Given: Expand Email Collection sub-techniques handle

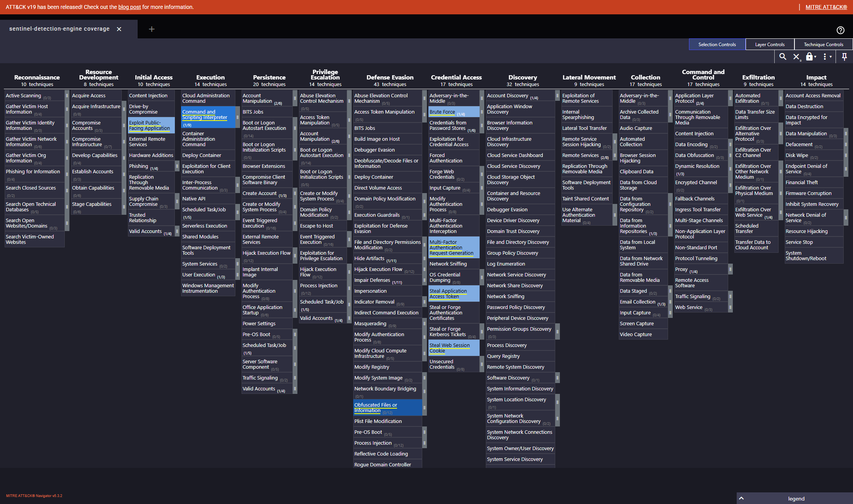Looking at the screenshot, I should pyautogui.click(x=670, y=302).
